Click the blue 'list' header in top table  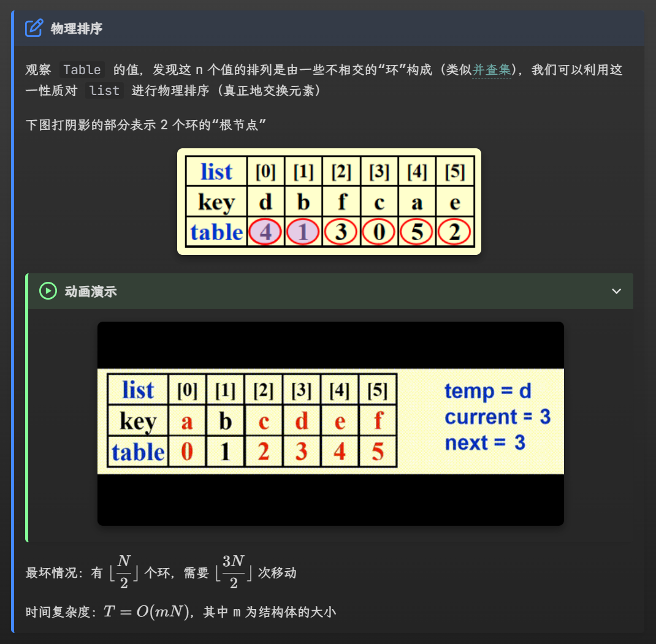coord(216,172)
